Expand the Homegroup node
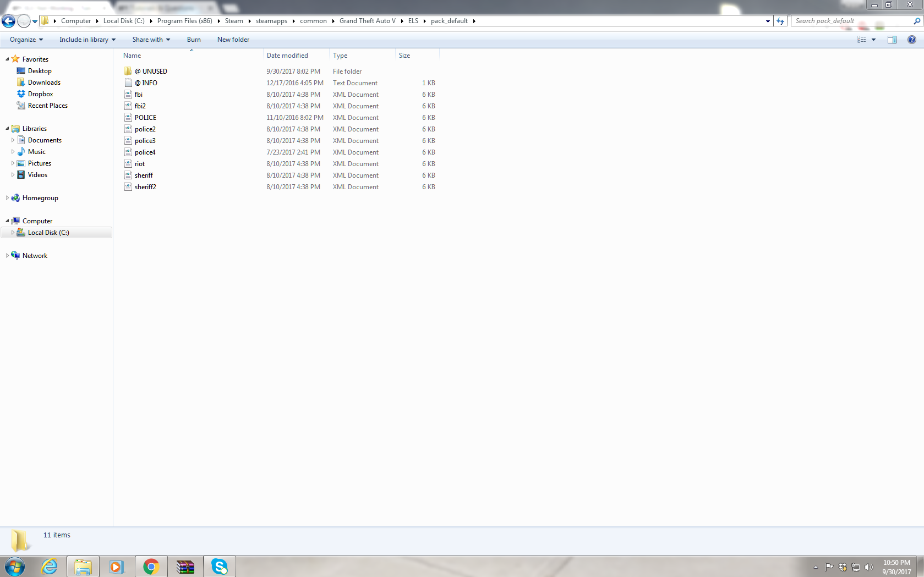The width and height of the screenshot is (924, 577). (x=7, y=198)
